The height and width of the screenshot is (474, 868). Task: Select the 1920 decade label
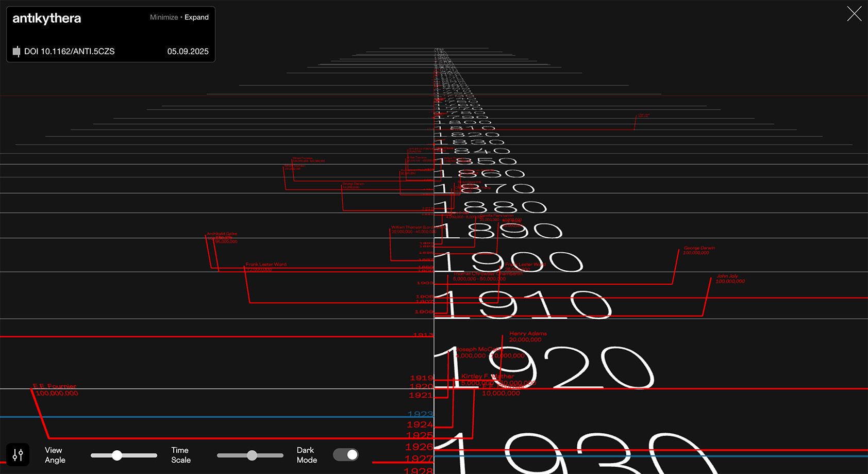tap(545, 367)
